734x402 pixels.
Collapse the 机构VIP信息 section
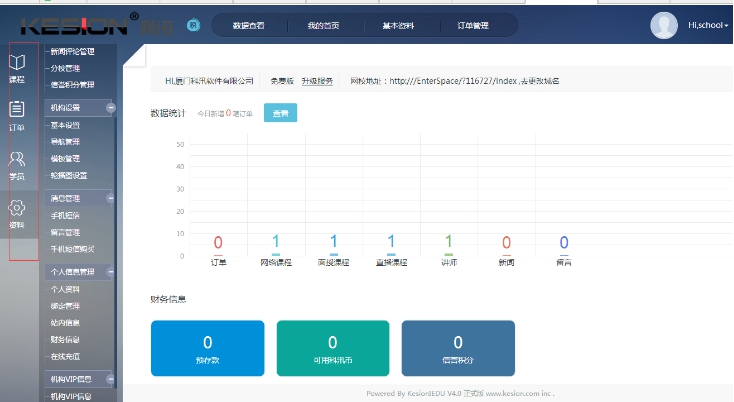pos(110,379)
